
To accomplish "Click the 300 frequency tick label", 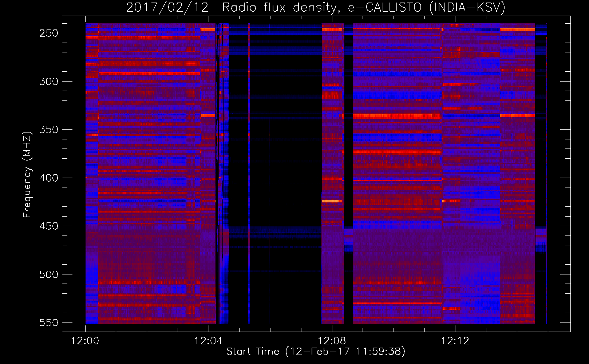I will click(49, 82).
